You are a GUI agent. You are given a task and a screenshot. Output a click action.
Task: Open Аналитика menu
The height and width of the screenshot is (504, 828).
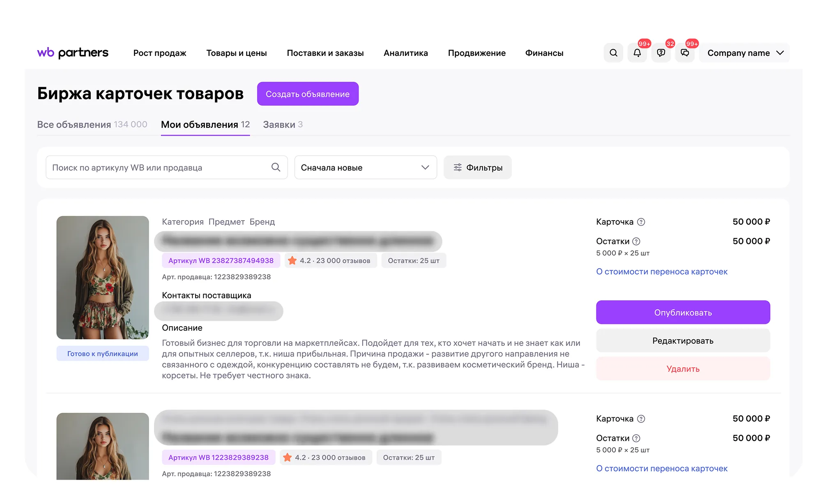pyautogui.click(x=406, y=53)
